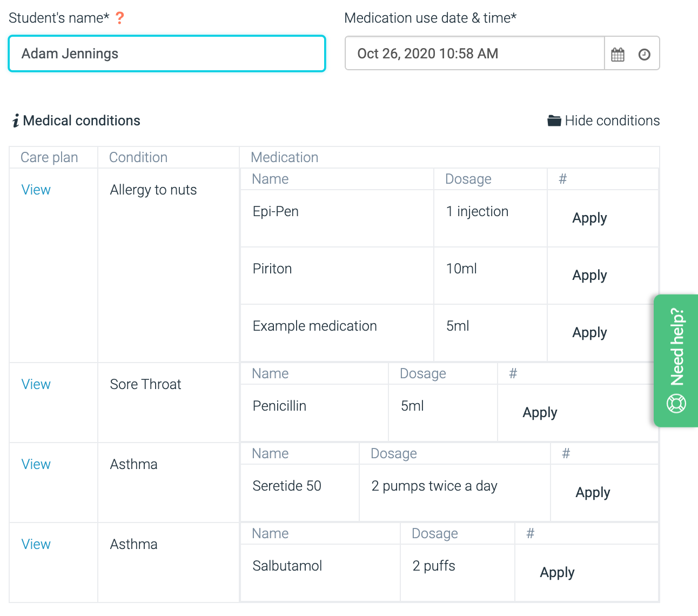Click the Student's name input field
This screenshot has height=616, width=698.
[x=167, y=53]
